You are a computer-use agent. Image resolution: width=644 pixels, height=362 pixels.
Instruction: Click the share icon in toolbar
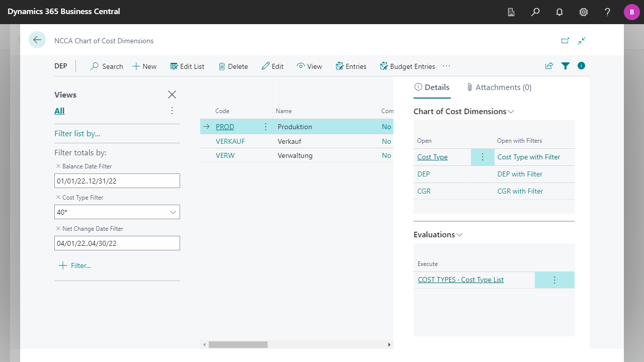click(x=549, y=66)
